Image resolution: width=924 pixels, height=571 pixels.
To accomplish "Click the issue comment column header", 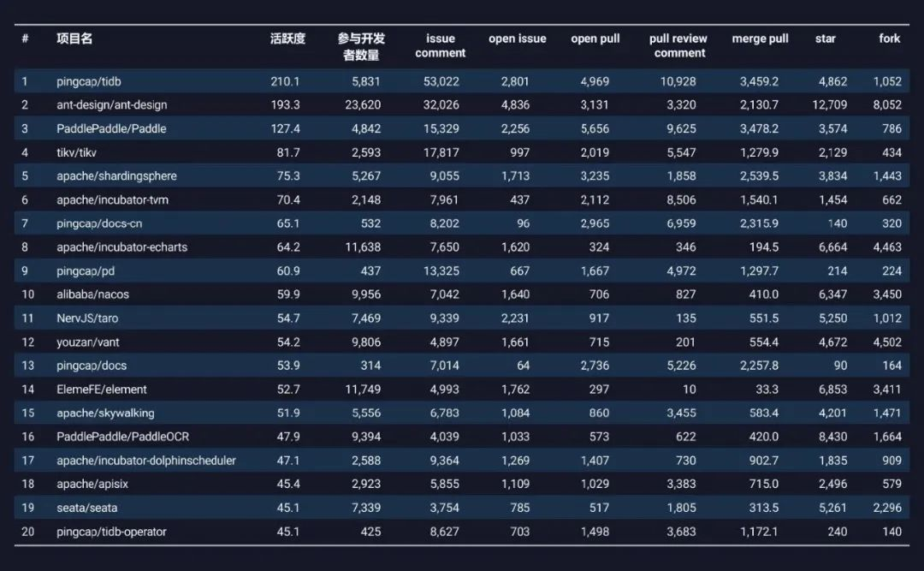I will pos(441,46).
